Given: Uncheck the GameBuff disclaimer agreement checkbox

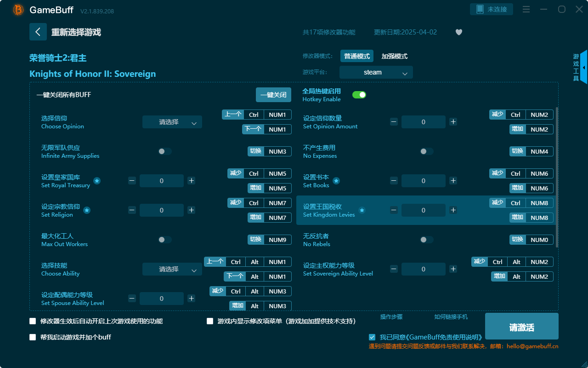Looking at the screenshot, I should click(372, 337).
